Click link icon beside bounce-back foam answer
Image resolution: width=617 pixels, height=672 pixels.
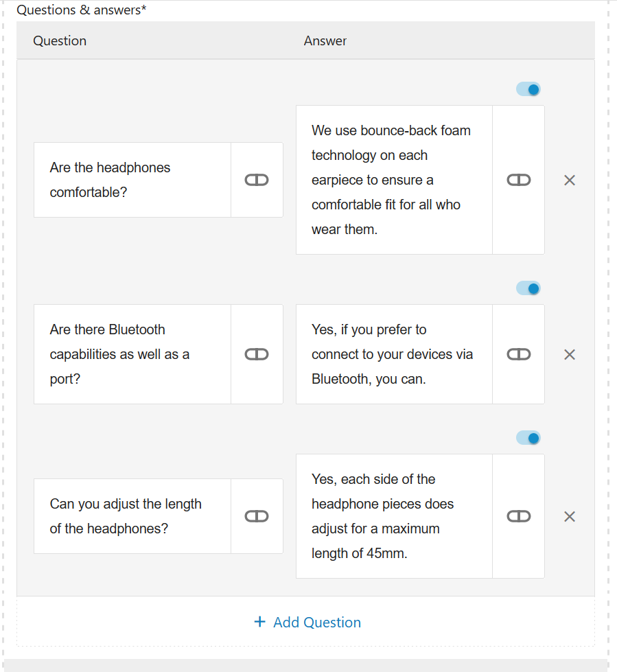click(518, 180)
